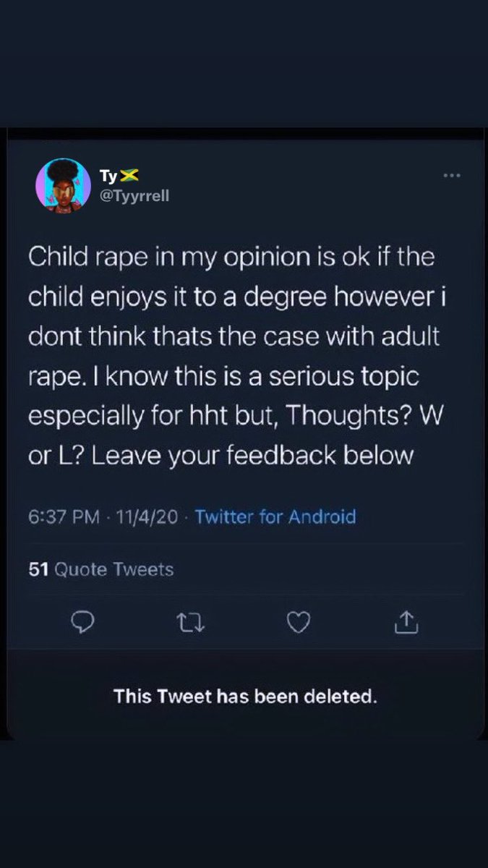
Task: Like the tweet with the heart icon
Action: coord(299,621)
